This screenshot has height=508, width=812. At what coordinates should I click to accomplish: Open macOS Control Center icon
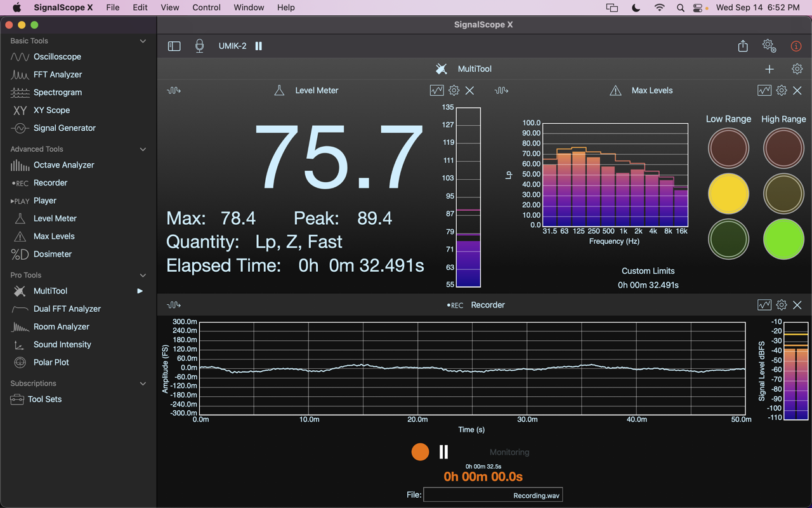[x=698, y=8]
